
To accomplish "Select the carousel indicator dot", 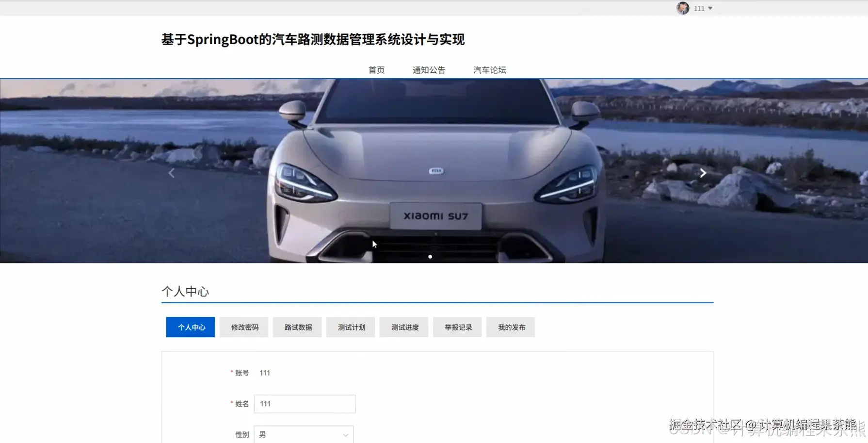I will (430, 257).
